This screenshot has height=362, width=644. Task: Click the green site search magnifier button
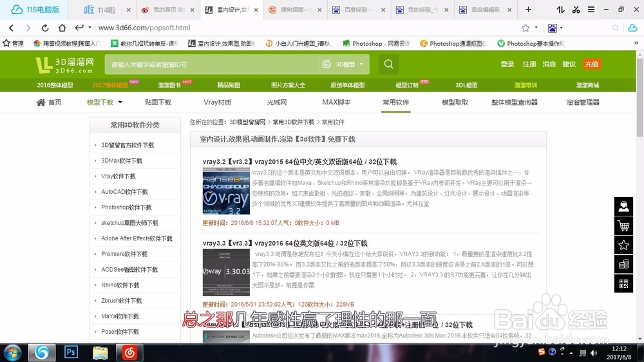pos(388,64)
